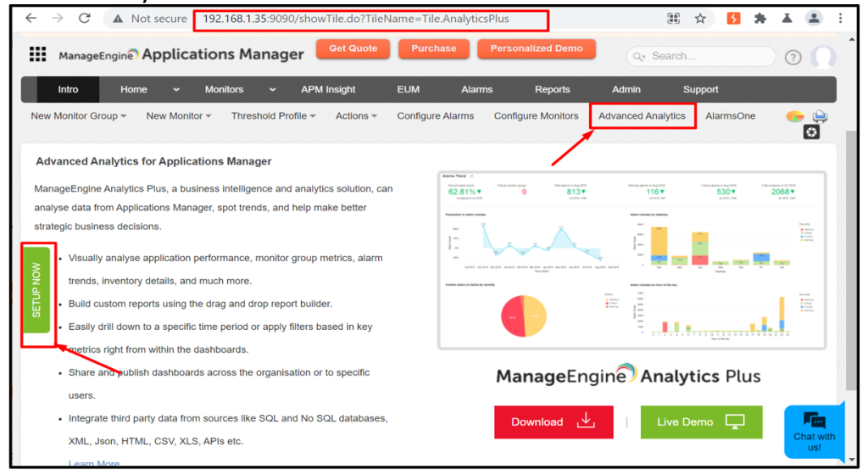868x475 pixels.
Task: Open AlarmsOne link
Action: [731, 116]
